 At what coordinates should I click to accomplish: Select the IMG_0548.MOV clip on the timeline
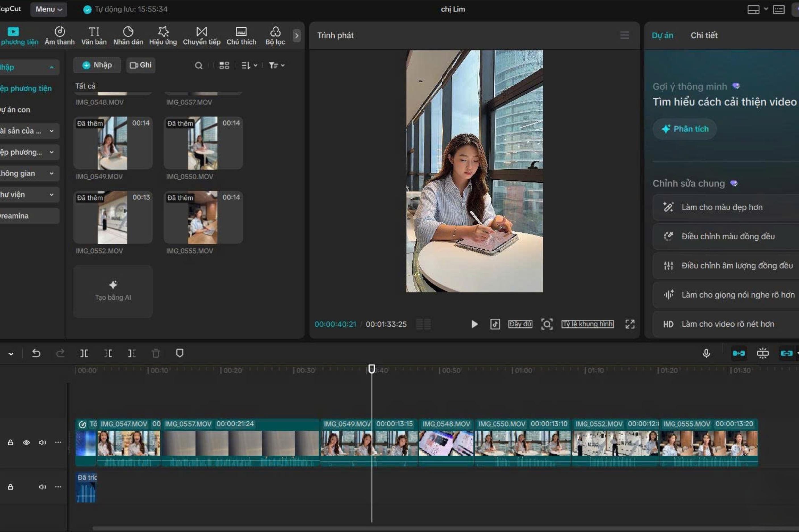(x=446, y=443)
